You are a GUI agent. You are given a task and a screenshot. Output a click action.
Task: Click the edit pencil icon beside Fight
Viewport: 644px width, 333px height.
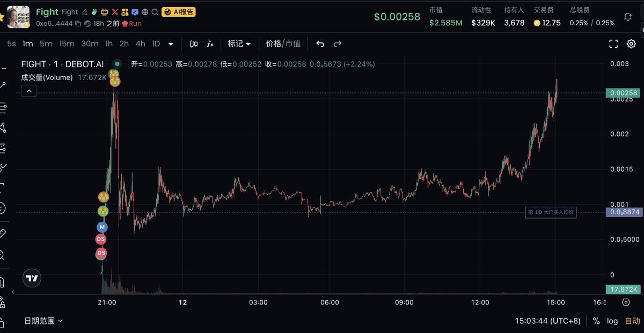[x=84, y=12]
